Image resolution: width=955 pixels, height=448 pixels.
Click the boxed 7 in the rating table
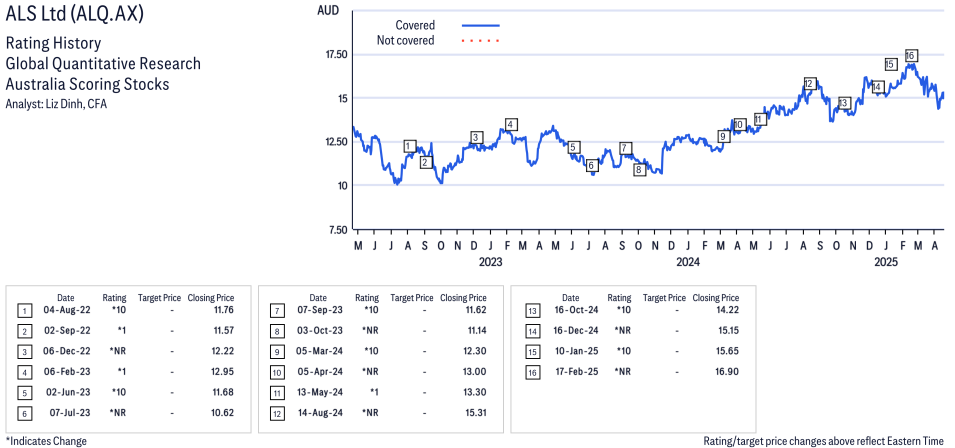pos(277,311)
